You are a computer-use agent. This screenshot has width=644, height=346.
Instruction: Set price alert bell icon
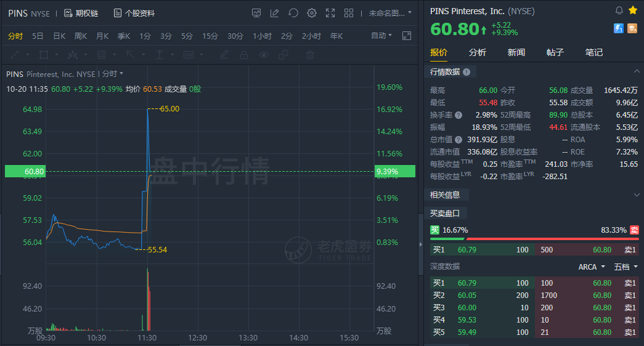pos(619,10)
